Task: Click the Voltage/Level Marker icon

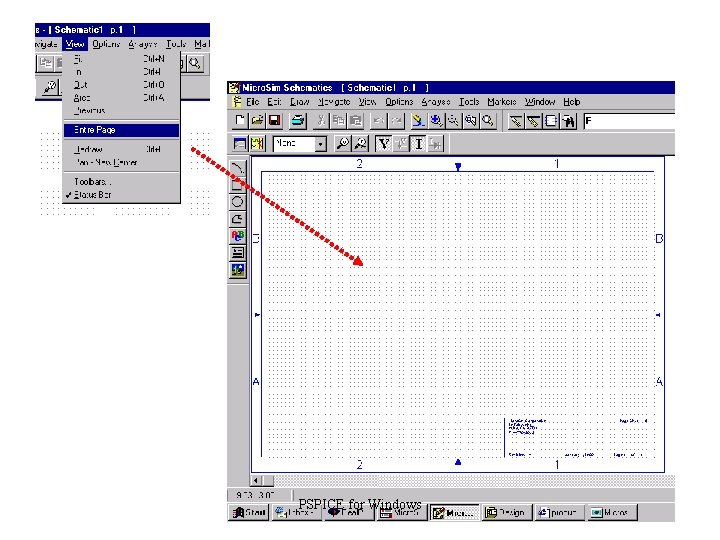Action: point(343,144)
